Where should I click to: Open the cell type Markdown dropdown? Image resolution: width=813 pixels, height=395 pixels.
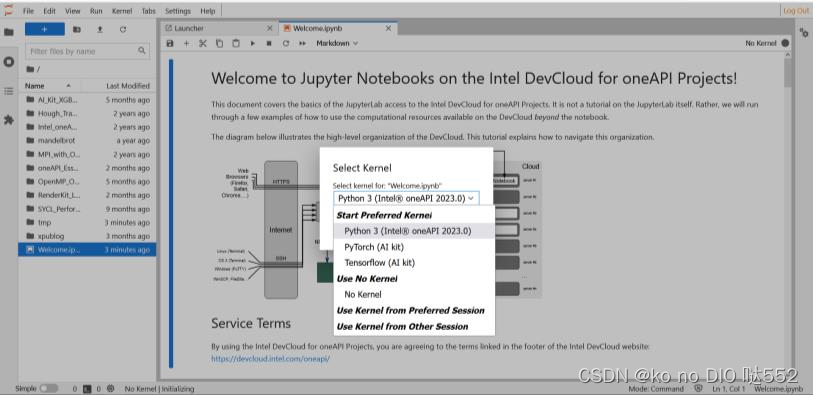tap(337, 44)
